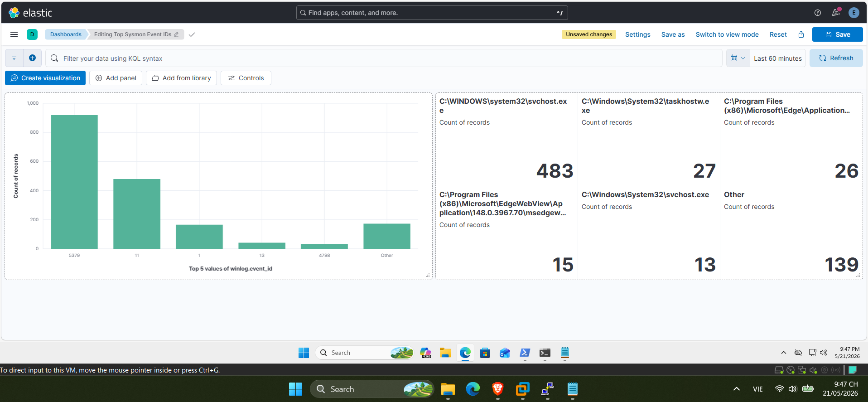The width and height of the screenshot is (868, 402).
Task: Click the System32 svchost.exe value 13
Action: pos(705,265)
